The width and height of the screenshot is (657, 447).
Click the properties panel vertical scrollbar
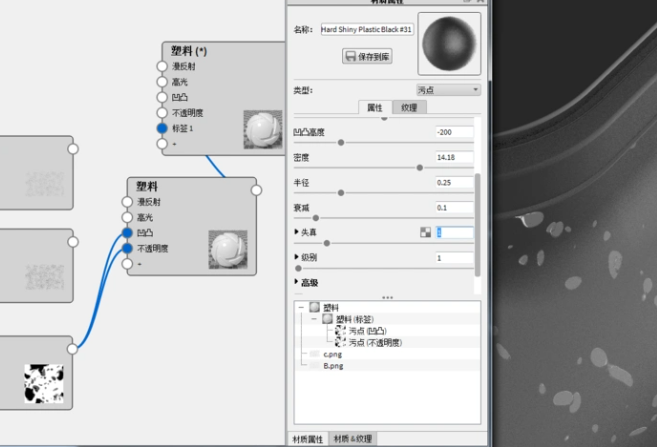[x=477, y=225]
